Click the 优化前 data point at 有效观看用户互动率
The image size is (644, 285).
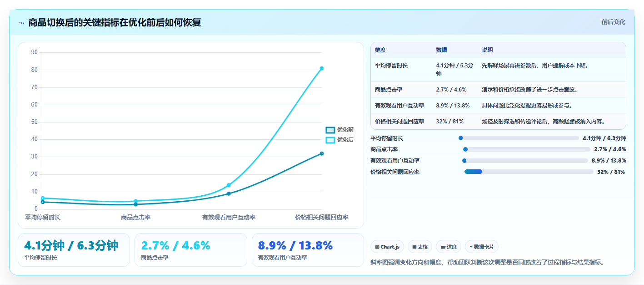point(229,193)
